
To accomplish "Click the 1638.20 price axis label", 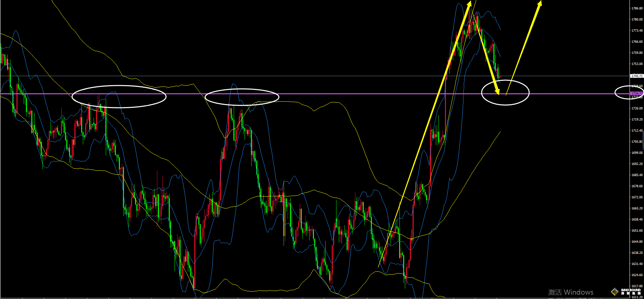I will click(x=637, y=253).
